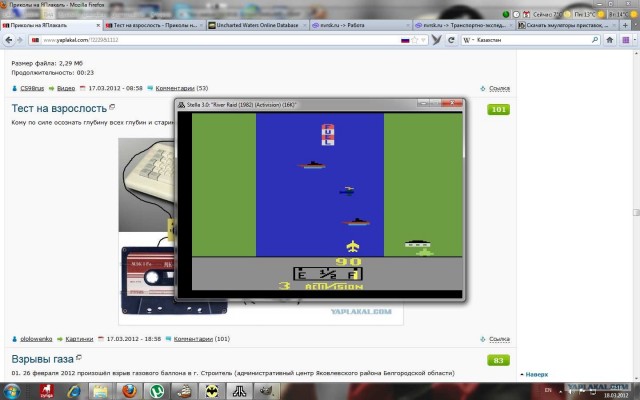
Task: Switch to Firefox on taskbar
Action: coord(129,391)
